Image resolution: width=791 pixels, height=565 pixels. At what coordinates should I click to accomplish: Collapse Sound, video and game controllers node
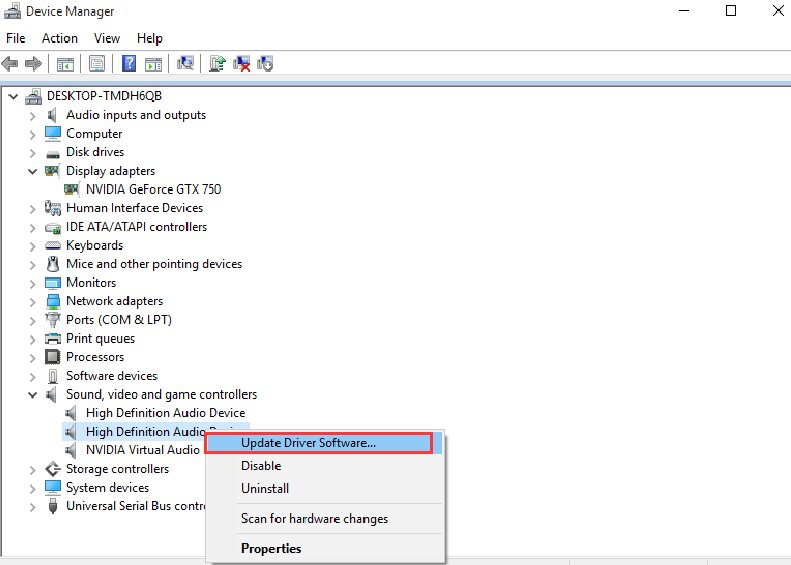33,395
